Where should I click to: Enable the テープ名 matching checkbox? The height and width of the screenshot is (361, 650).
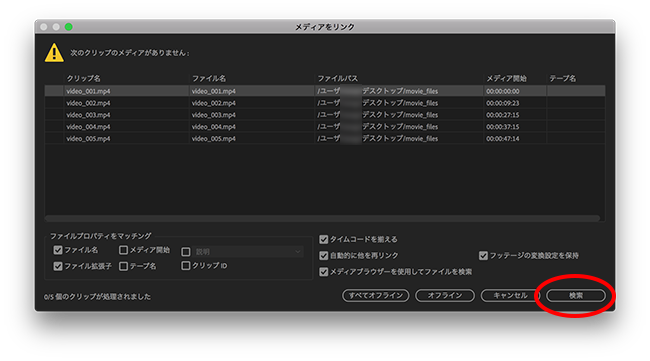click(123, 266)
